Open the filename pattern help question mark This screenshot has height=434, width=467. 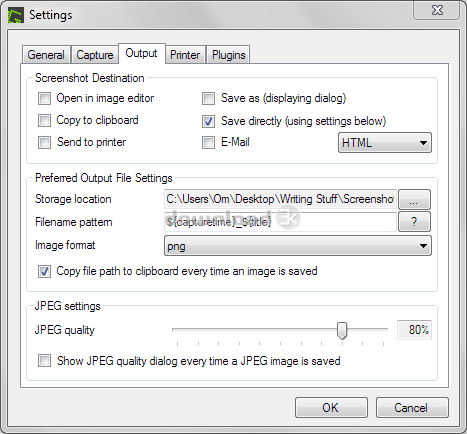point(414,222)
